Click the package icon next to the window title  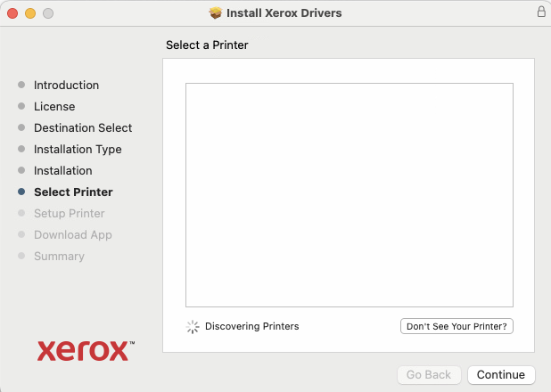[x=216, y=13]
